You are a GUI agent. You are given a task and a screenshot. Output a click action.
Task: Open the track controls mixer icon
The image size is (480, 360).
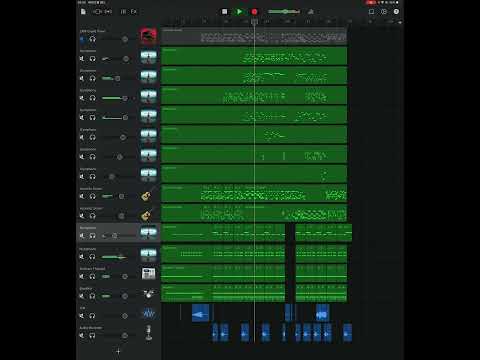coord(123,12)
